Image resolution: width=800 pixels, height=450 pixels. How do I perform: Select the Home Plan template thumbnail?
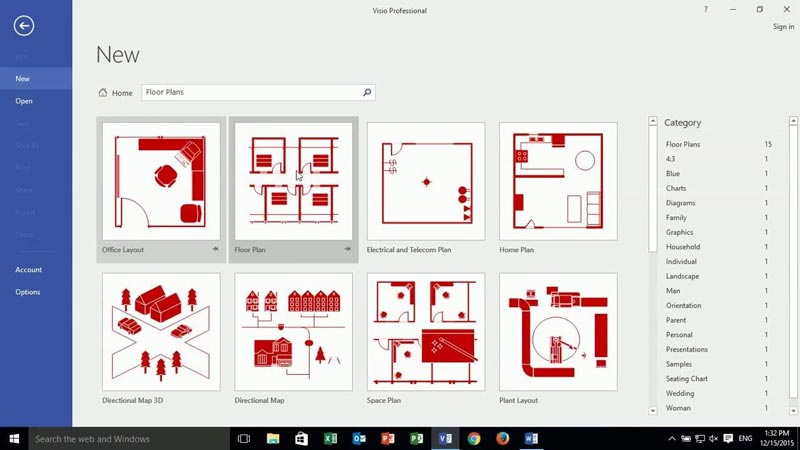[x=558, y=181]
